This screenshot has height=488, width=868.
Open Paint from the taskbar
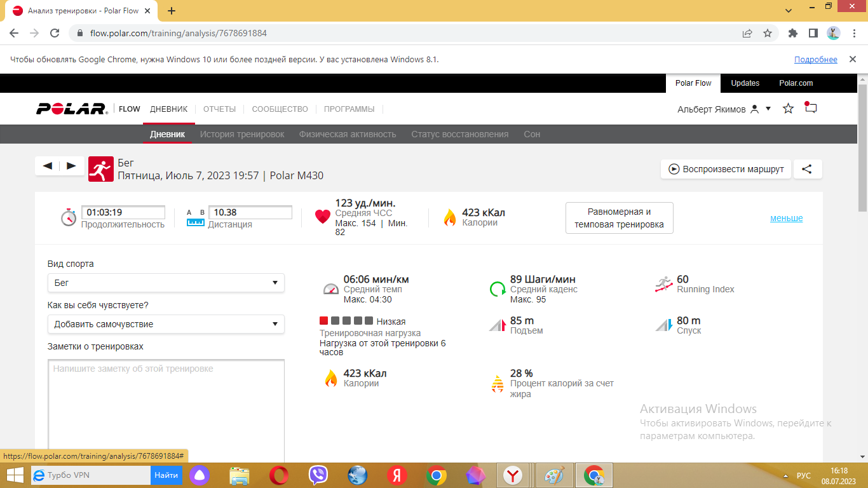coord(554,475)
